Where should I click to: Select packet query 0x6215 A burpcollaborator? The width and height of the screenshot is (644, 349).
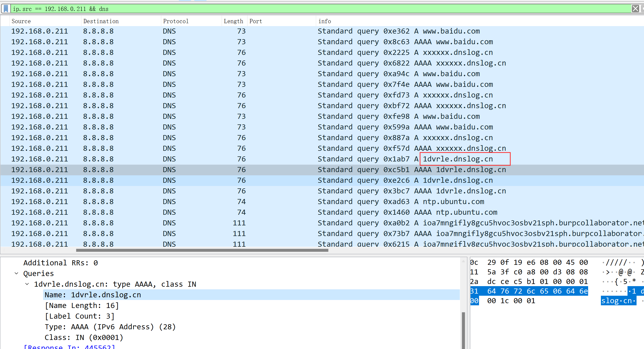point(322,244)
